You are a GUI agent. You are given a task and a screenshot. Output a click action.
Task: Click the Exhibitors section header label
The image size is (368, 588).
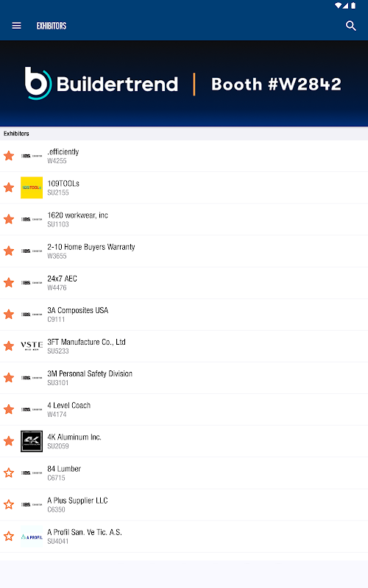pyautogui.click(x=16, y=134)
